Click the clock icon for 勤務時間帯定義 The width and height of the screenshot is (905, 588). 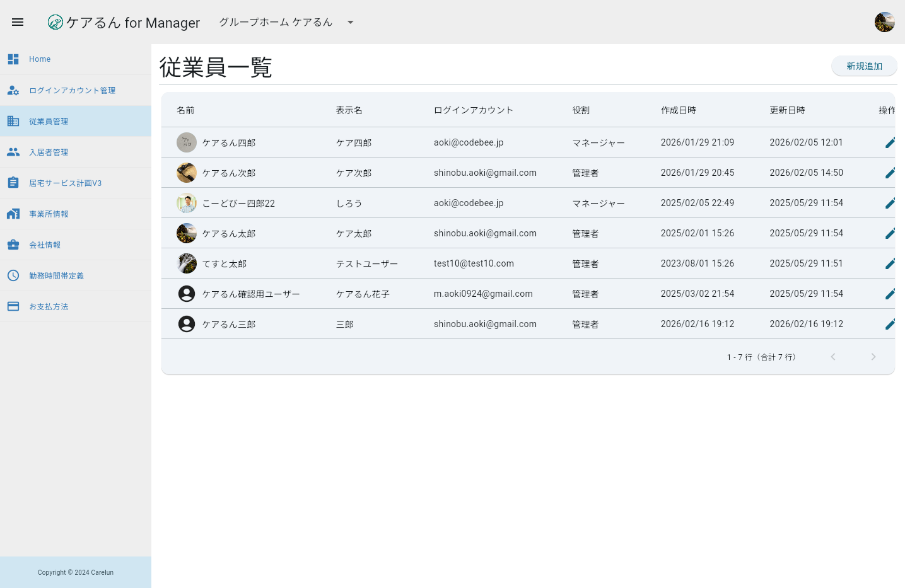13,275
